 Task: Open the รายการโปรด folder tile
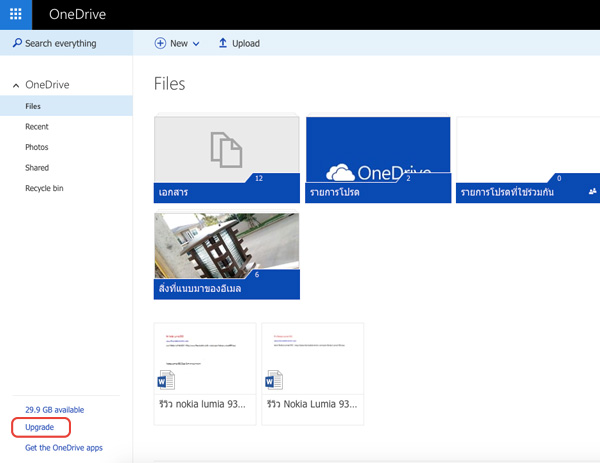(378, 160)
